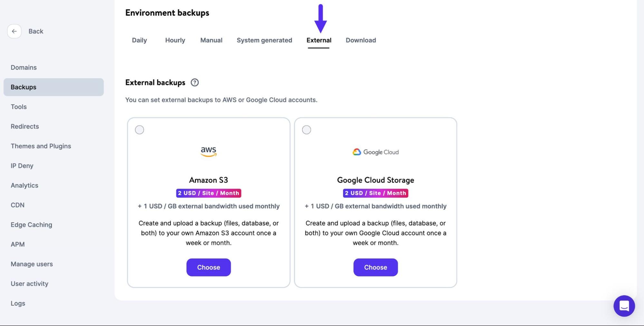
Task: View the Logs section
Action: point(18,303)
